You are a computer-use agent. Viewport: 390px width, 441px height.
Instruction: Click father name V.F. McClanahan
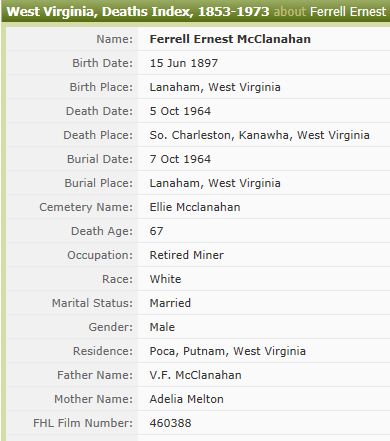coord(195,375)
